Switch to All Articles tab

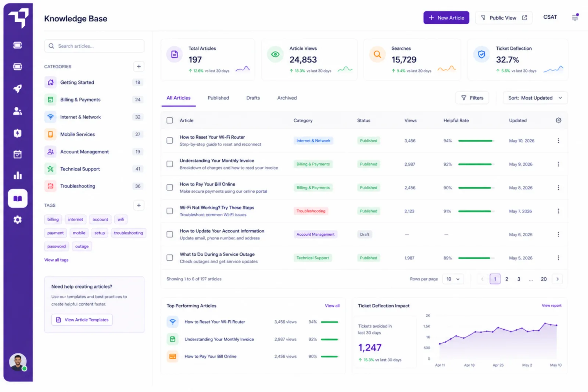tap(179, 98)
